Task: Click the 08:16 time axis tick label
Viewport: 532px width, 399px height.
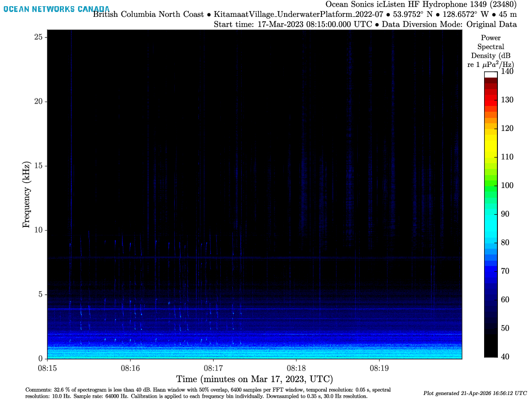Action: click(130, 368)
